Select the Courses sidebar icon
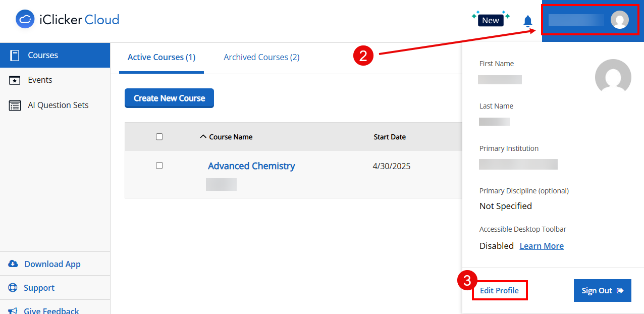The image size is (644, 314). (x=16, y=55)
